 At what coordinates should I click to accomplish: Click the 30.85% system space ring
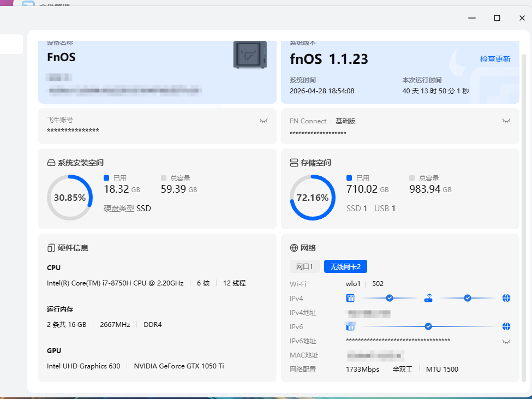click(x=70, y=198)
